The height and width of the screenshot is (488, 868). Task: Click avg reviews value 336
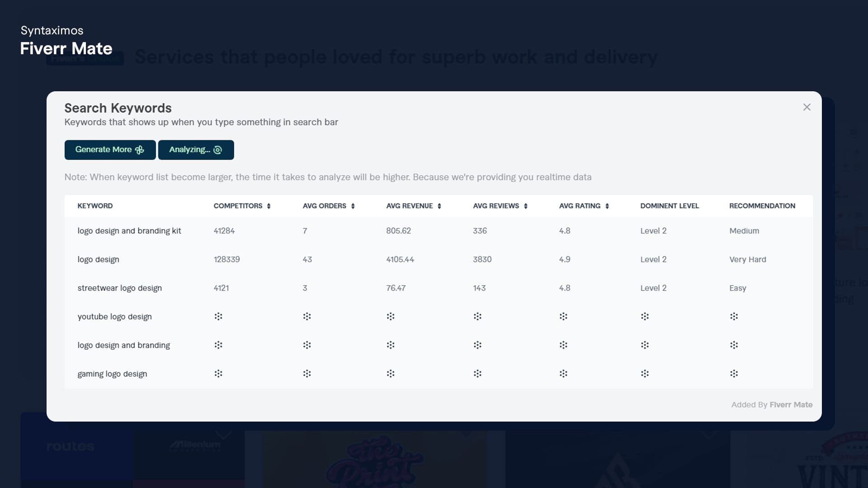click(x=480, y=231)
